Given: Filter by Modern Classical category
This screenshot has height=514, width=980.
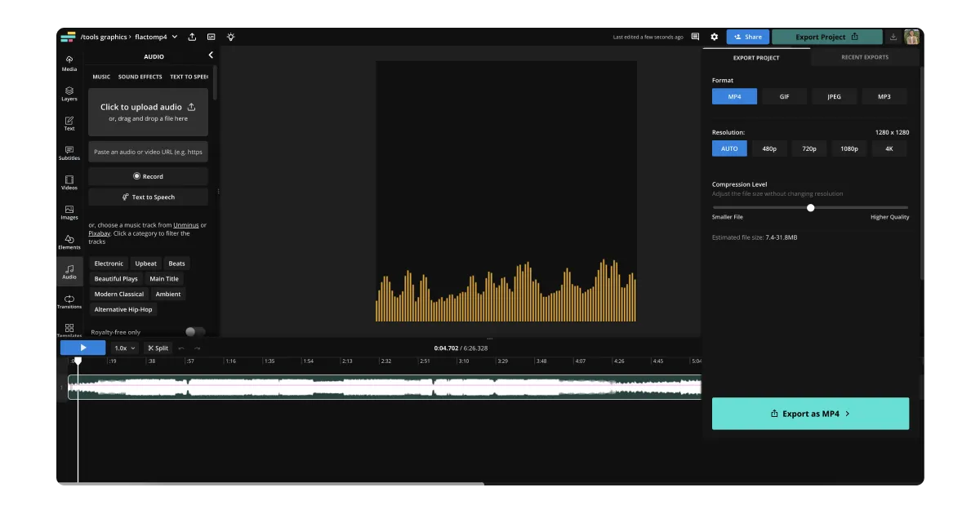Looking at the screenshot, I should pyautogui.click(x=119, y=294).
